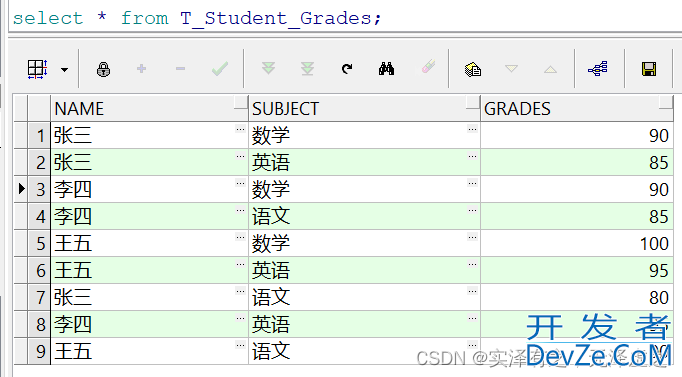Select row number 9 header
The image size is (682, 377).
[x=39, y=351]
